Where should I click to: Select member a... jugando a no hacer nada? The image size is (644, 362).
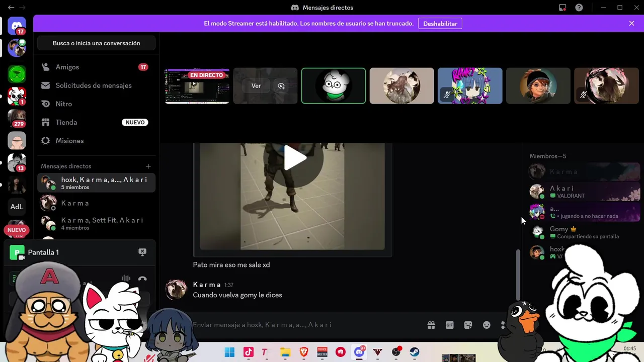click(x=584, y=212)
